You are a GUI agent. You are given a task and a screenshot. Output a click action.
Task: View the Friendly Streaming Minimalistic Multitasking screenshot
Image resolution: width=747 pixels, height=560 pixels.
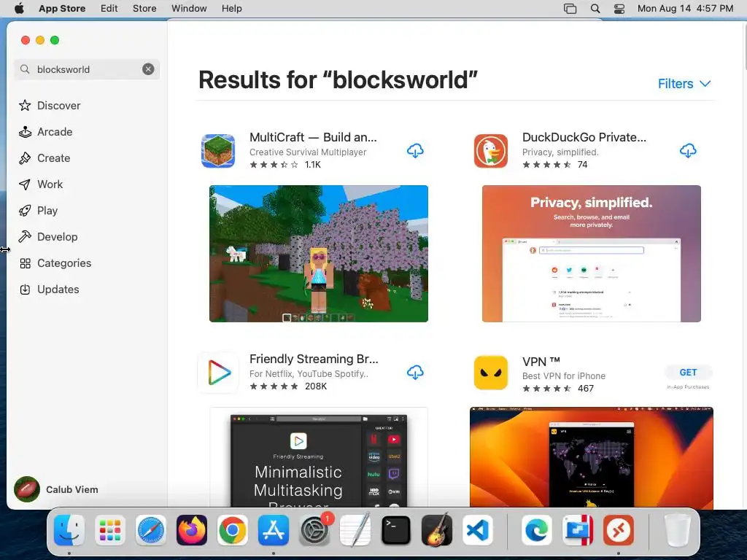pyautogui.click(x=319, y=458)
